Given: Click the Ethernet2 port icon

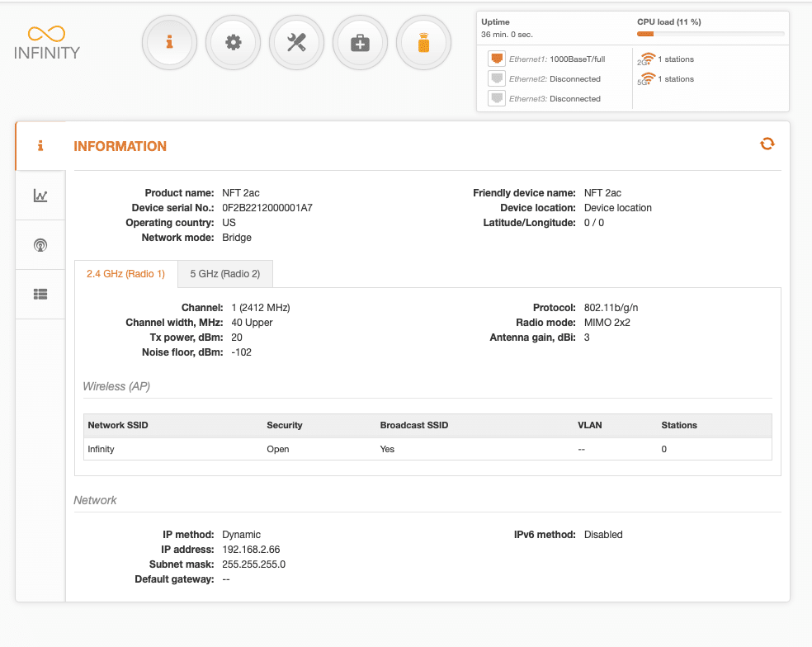Looking at the screenshot, I should tap(497, 78).
